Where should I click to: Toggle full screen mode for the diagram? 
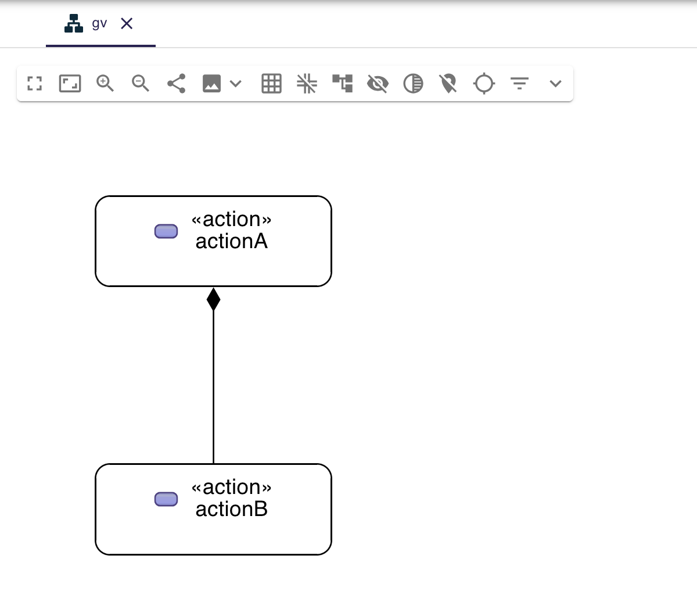click(x=35, y=84)
